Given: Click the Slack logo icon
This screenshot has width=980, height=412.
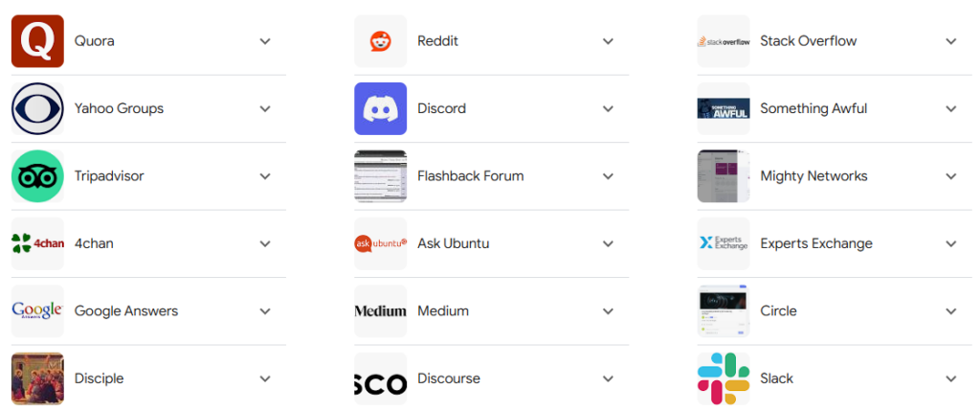Looking at the screenshot, I should coord(723,378).
